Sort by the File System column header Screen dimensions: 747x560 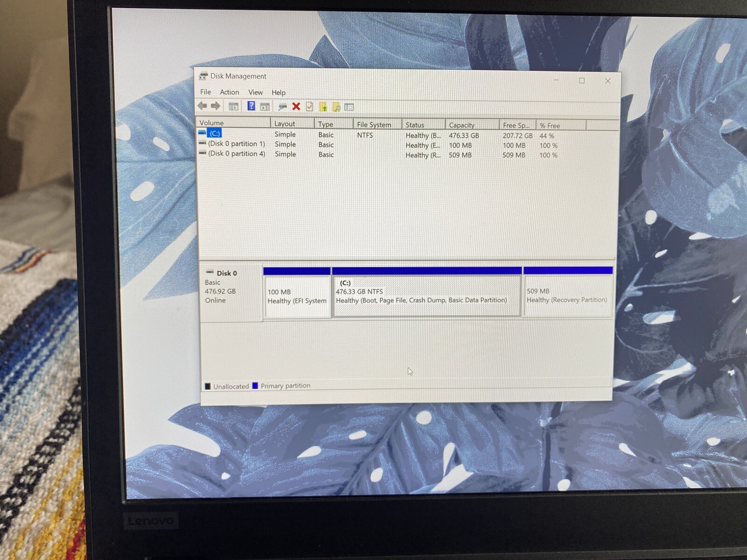pos(377,125)
